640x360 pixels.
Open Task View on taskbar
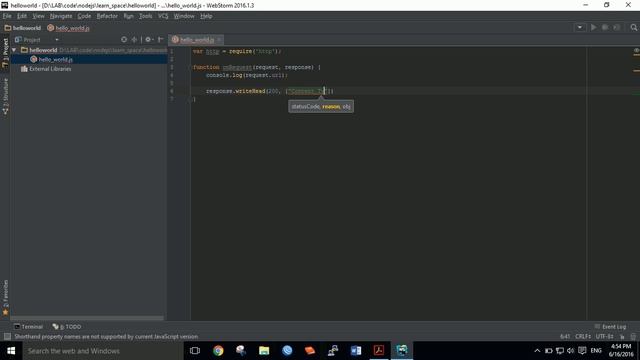[195, 351]
